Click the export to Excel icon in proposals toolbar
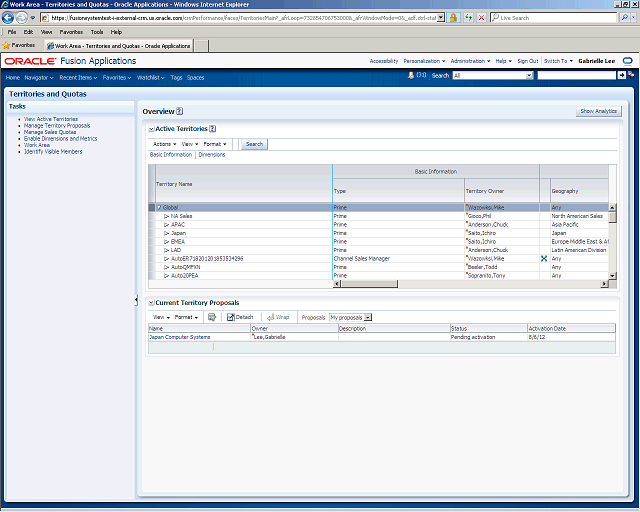This screenshot has height=512, width=640. [211, 317]
